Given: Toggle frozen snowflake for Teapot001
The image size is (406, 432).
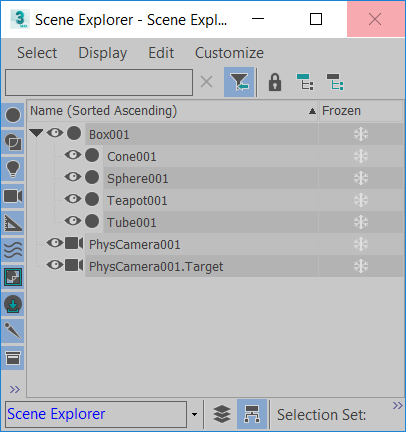Looking at the screenshot, I should pos(361,200).
